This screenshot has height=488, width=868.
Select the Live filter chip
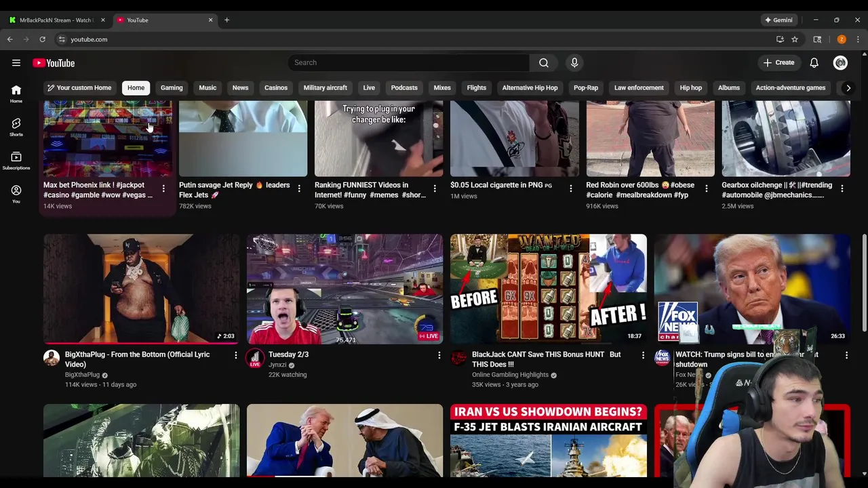coord(369,87)
